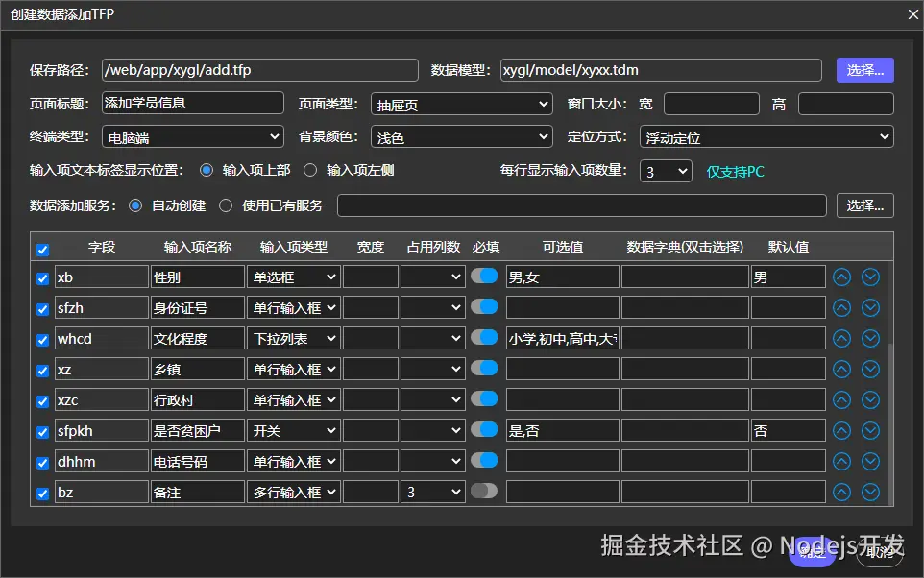Image resolution: width=924 pixels, height=578 pixels.
Task: Move the xz row up
Action: click(x=841, y=369)
